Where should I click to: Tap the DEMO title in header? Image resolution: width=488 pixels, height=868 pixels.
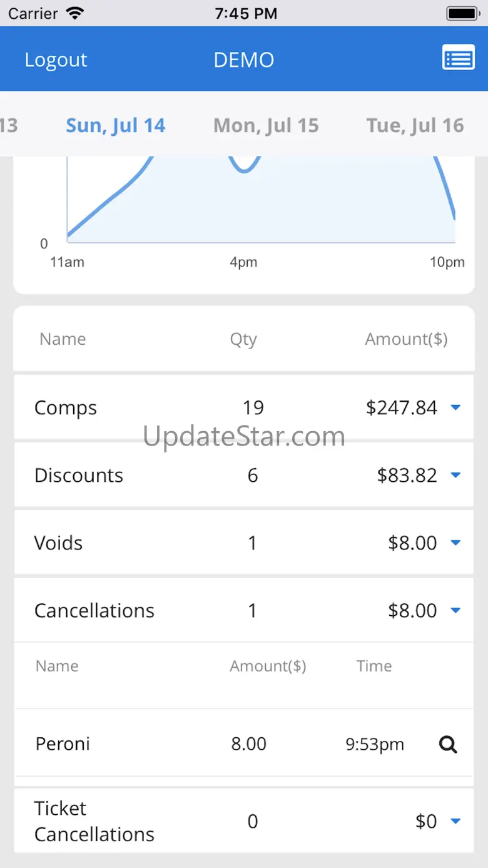point(244,60)
